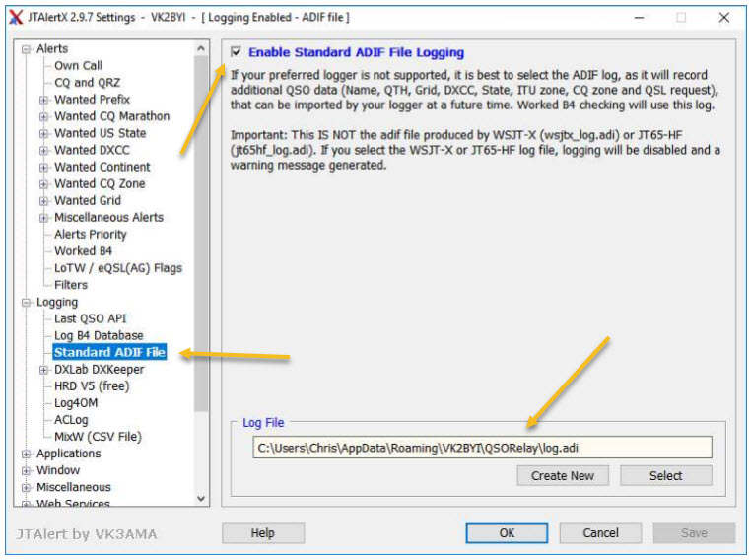Expand the Wanted CQ Zone node
Screen dimensions: 751x560
pos(43,184)
